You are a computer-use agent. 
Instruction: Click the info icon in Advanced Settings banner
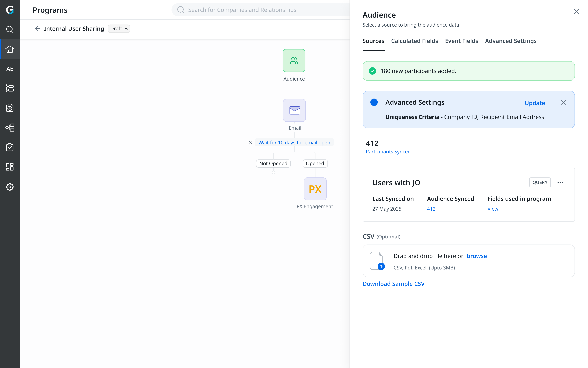(x=374, y=102)
